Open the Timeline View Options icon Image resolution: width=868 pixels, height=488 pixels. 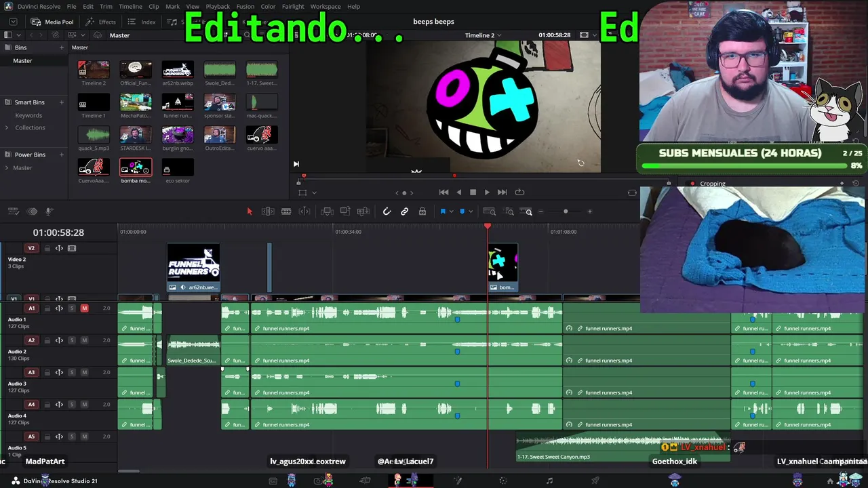pyautogui.click(x=14, y=211)
